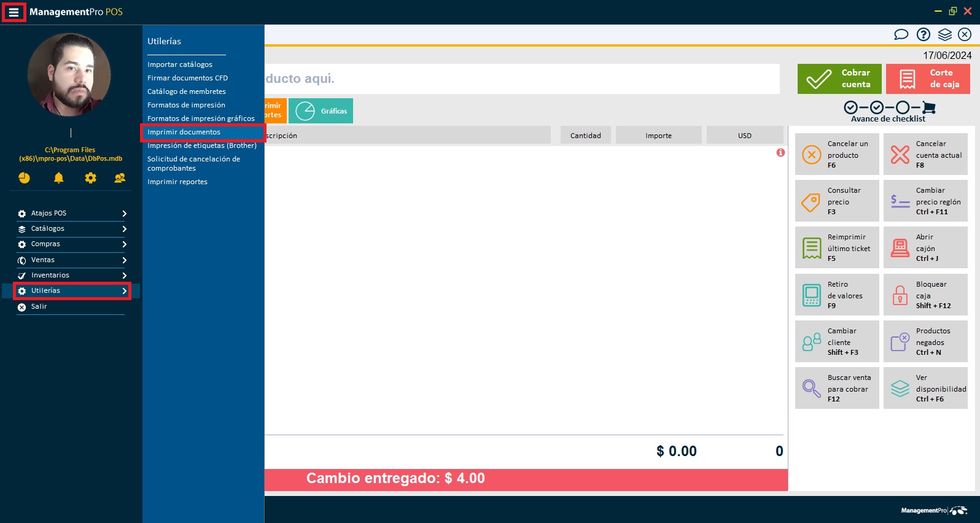Open the notifications bell icon
Screen dimensions: 980x523
click(x=58, y=178)
